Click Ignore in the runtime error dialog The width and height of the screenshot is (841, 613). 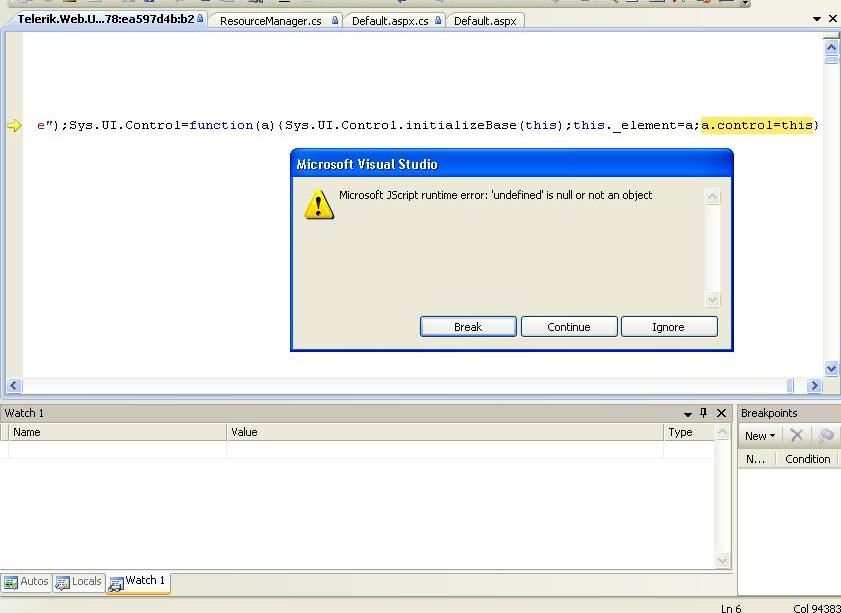(x=668, y=327)
